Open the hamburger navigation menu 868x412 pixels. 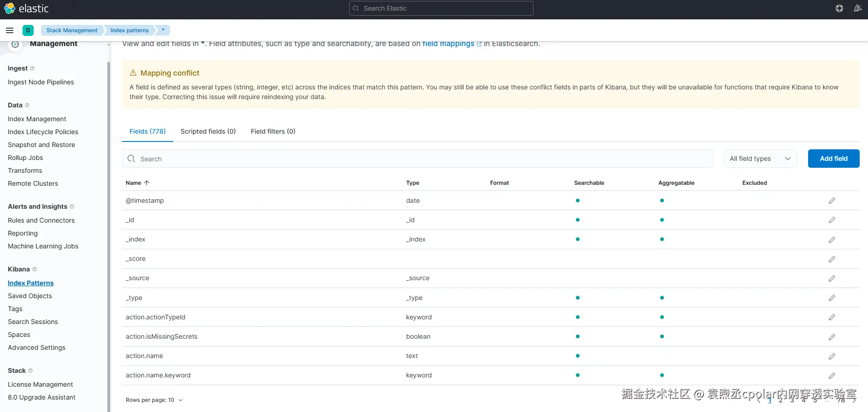[10, 30]
